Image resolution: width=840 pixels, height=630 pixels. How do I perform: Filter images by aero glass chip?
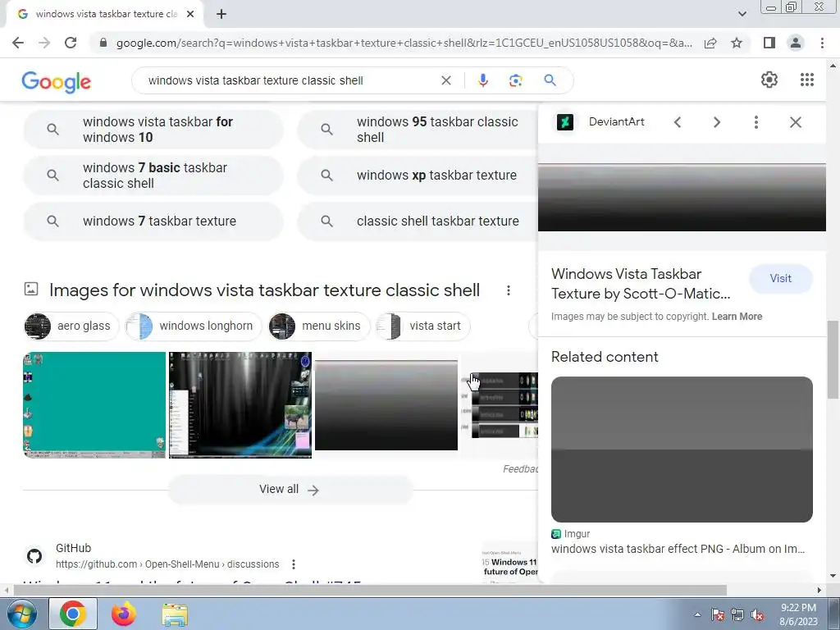[x=71, y=326]
